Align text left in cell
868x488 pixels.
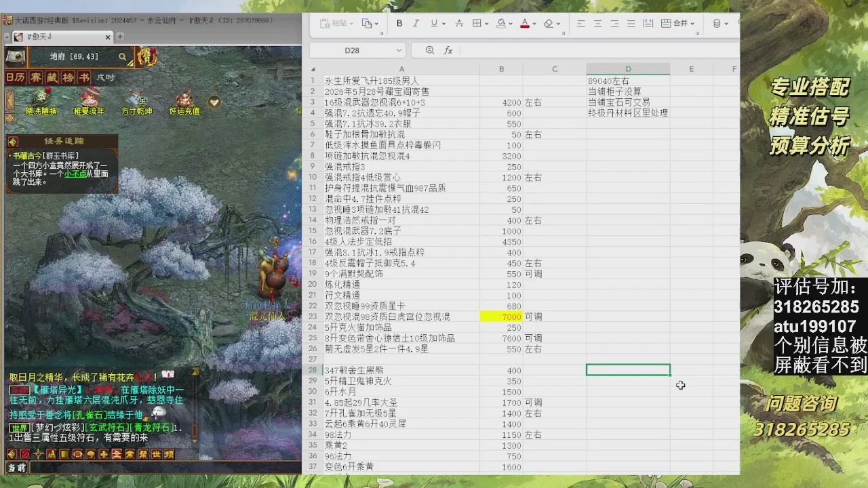click(581, 23)
